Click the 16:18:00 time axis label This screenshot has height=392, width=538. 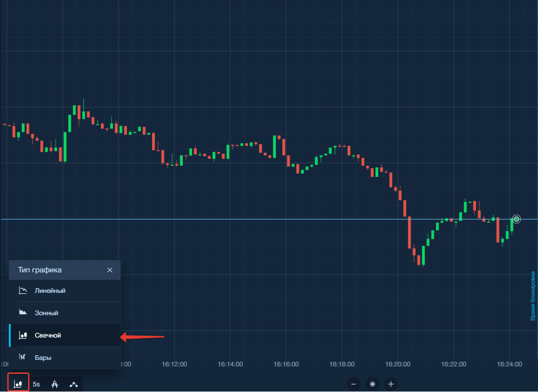(342, 364)
